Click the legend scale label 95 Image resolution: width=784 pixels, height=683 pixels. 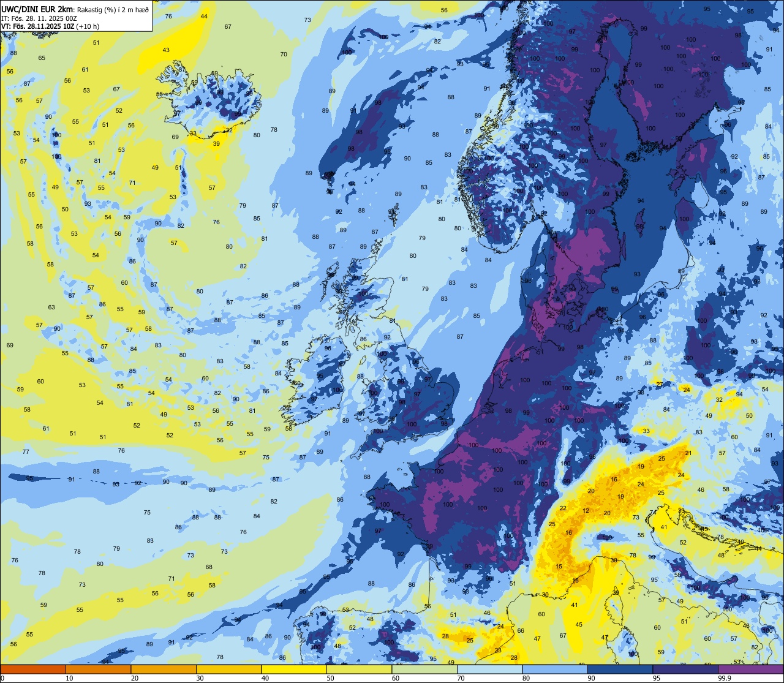(x=657, y=678)
